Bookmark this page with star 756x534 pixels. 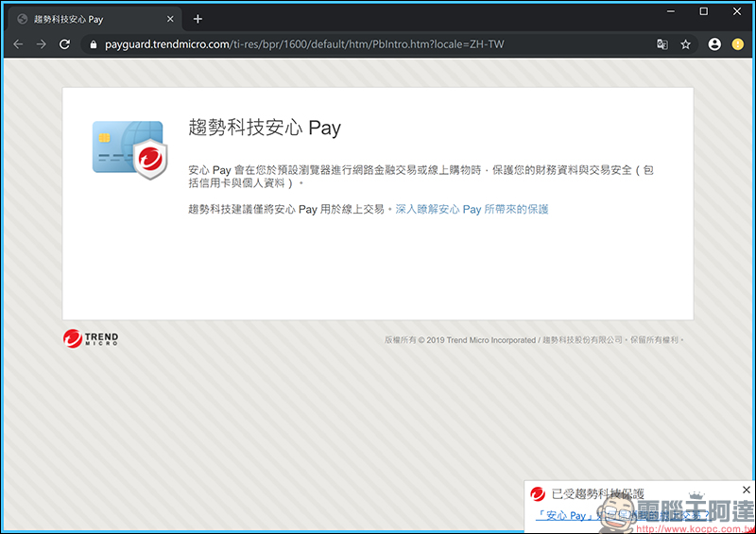686,44
